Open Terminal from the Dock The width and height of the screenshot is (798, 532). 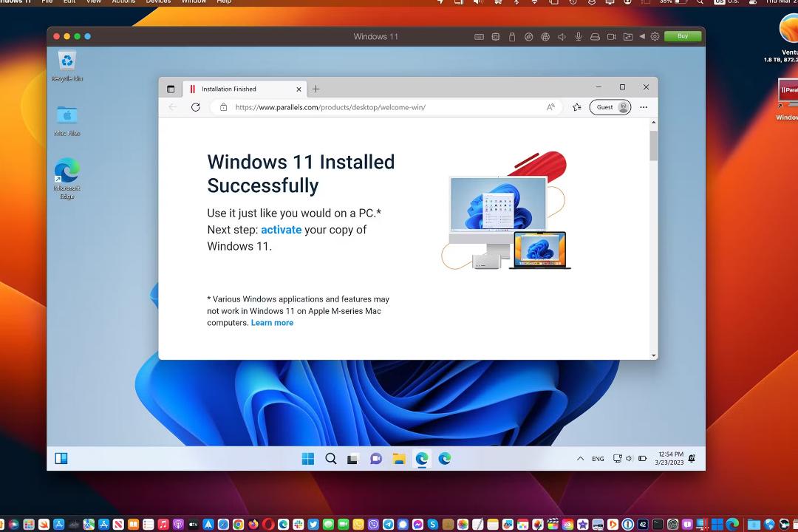658,525
